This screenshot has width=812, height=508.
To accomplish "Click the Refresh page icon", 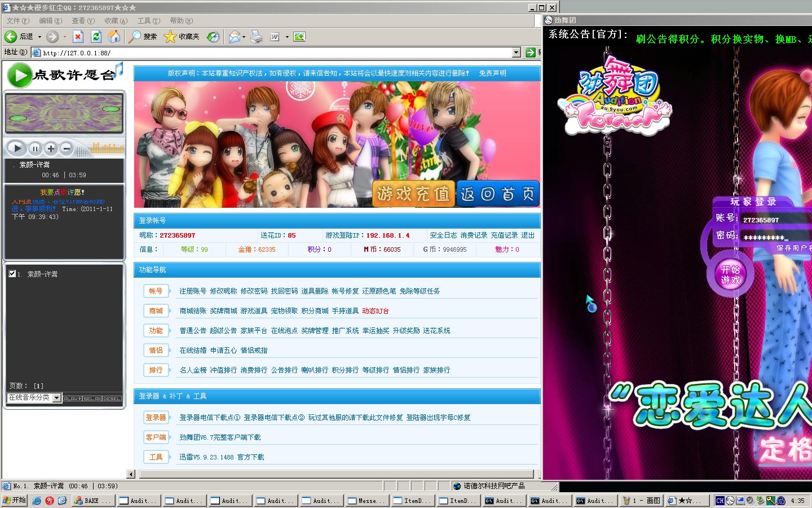I will tap(96, 37).
